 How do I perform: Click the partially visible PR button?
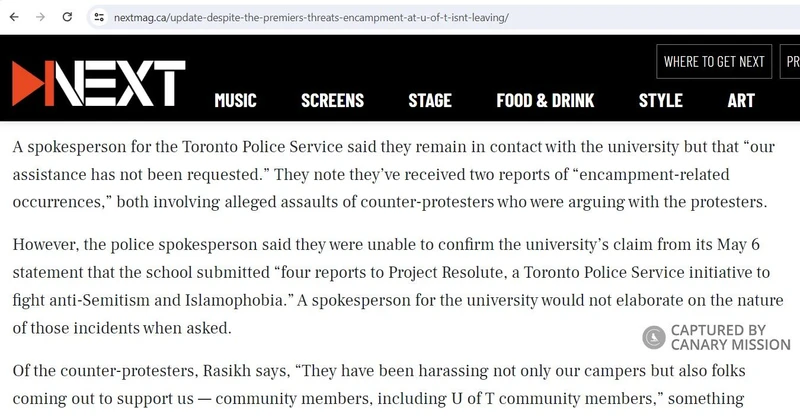tap(790, 62)
